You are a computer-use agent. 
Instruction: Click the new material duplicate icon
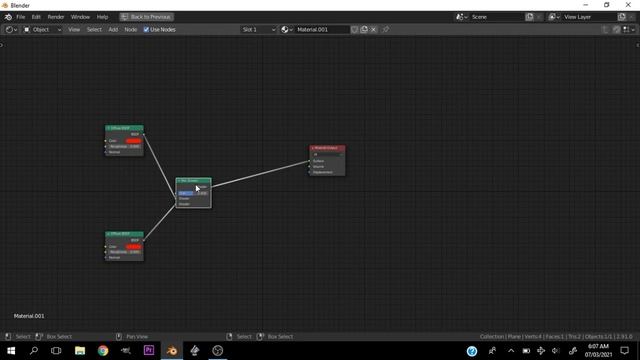364,30
